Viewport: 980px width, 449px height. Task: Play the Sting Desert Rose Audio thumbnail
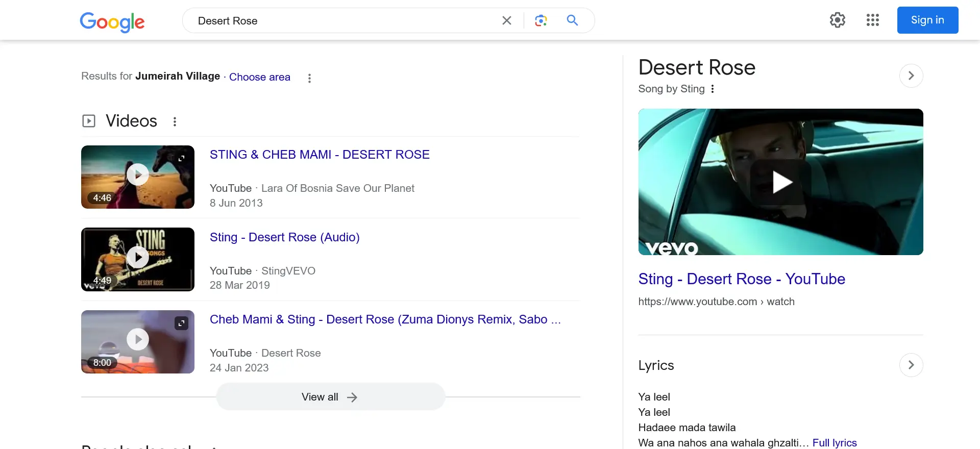click(138, 259)
